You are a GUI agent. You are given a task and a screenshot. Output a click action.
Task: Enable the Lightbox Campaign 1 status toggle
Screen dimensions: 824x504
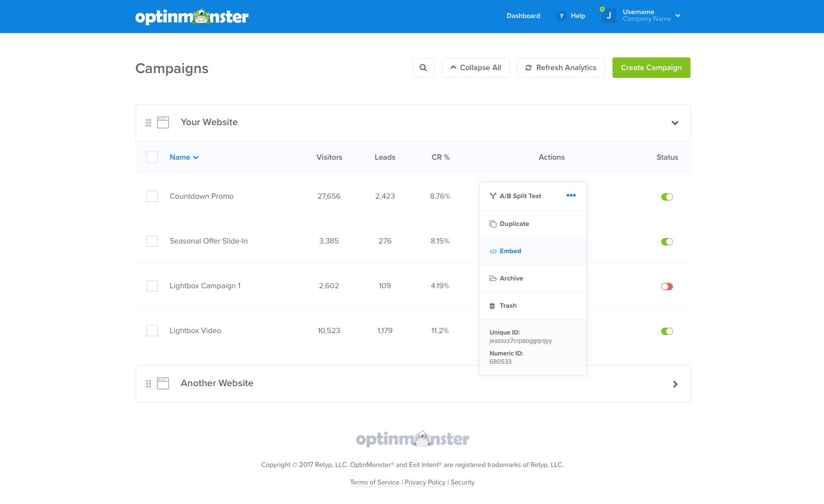click(x=667, y=286)
